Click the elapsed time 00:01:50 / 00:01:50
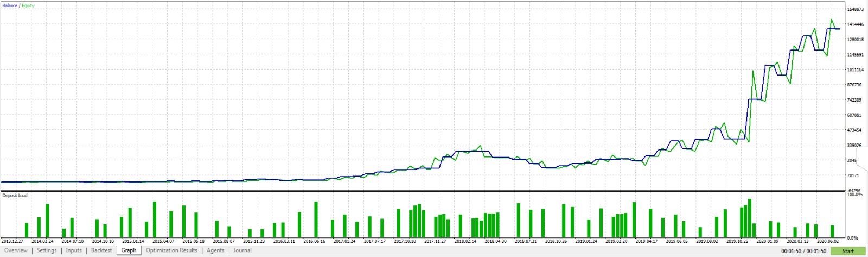 click(x=804, y=251)
